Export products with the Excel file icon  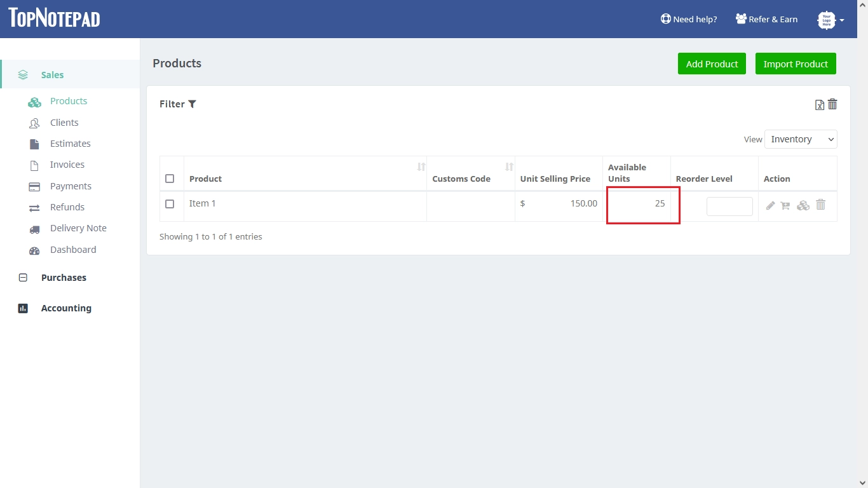click(819, 105)
